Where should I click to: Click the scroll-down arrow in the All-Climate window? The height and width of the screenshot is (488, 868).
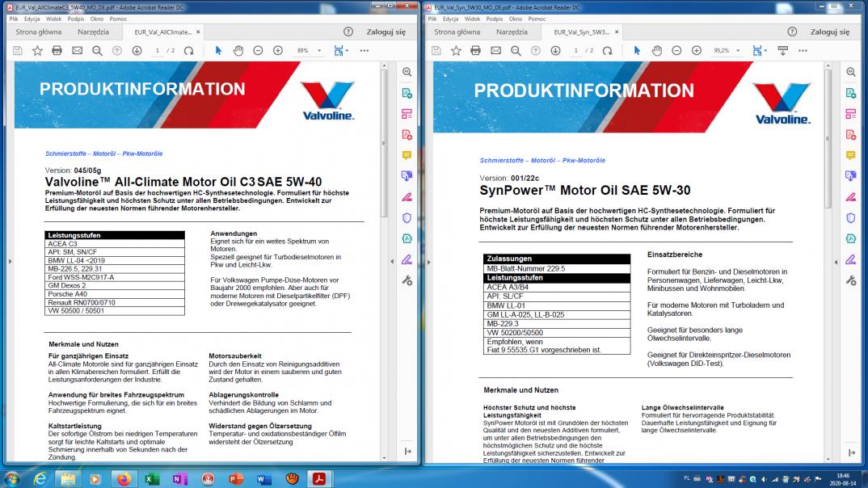(x=384, y=458)
